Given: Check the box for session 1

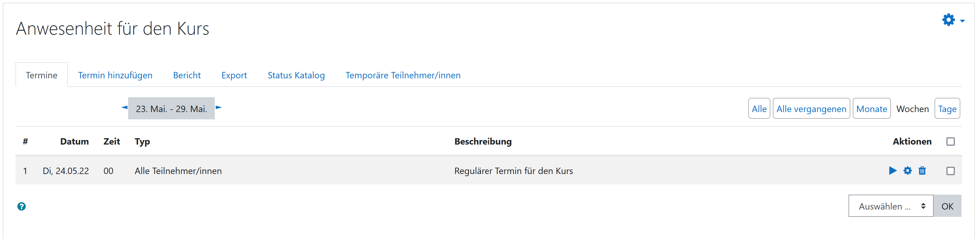Looking at the screenshot, I should coord(950,171).
